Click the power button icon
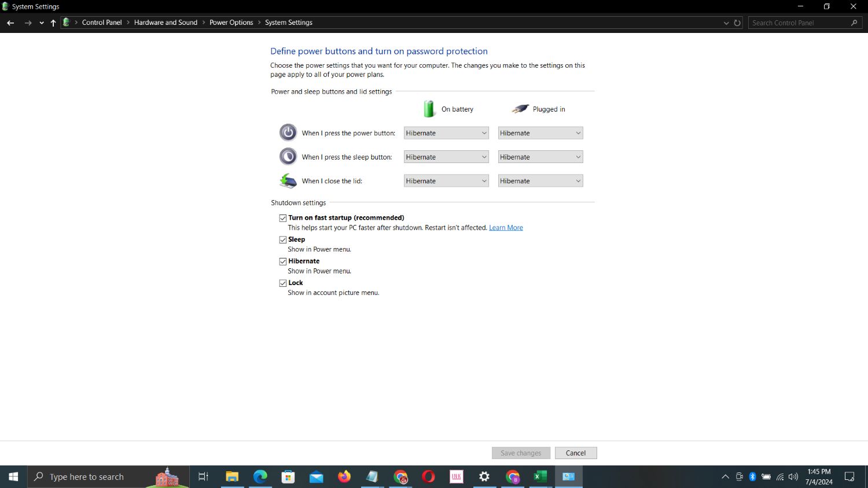 point(288,132)
